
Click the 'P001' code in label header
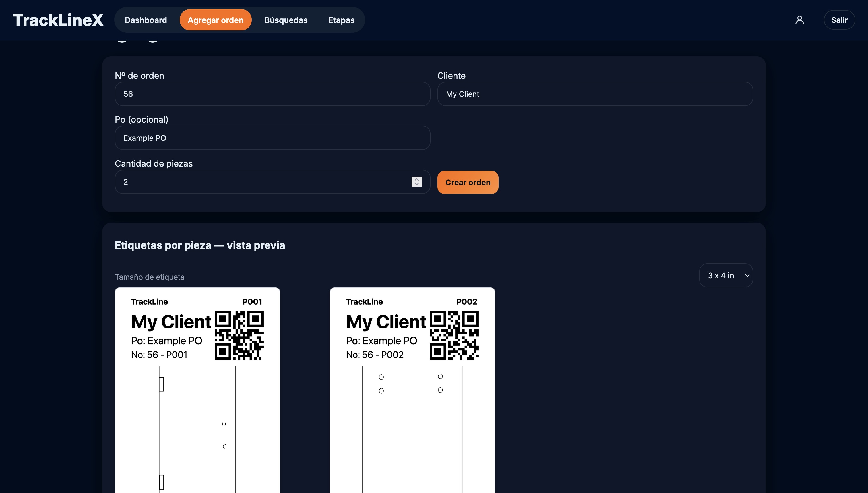[x=252, y=302]
